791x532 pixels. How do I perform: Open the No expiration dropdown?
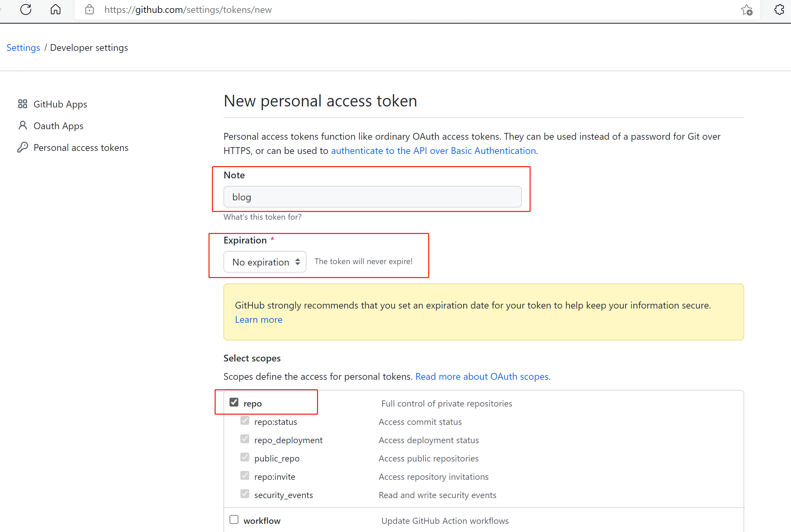(x=265, y=262)
